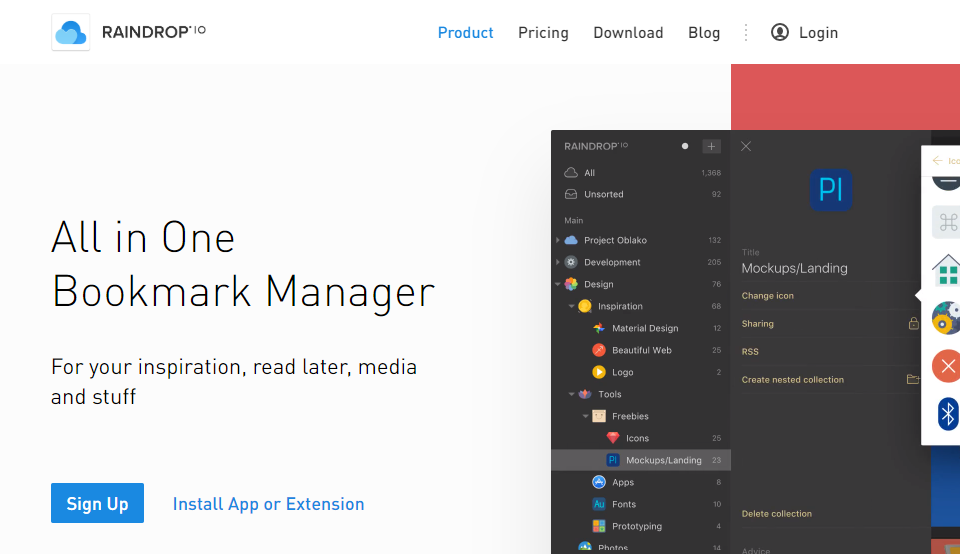This screenshot has width=960, height=554.
Task: Click the Login link
Action: click(818, 32)
